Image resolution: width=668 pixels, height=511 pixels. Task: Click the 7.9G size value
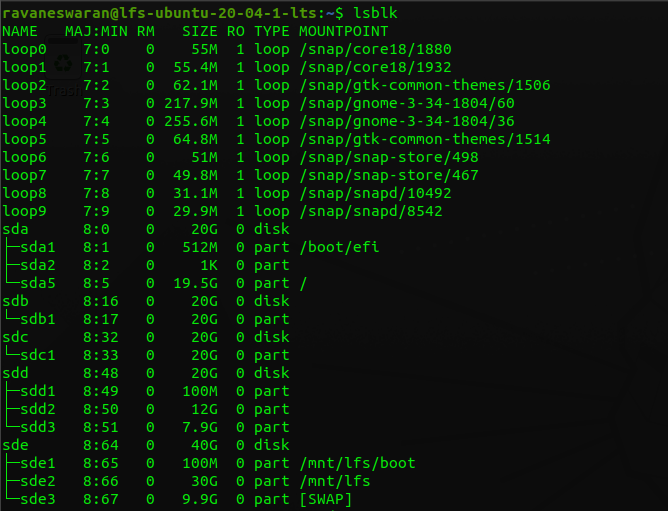[200, 427]
